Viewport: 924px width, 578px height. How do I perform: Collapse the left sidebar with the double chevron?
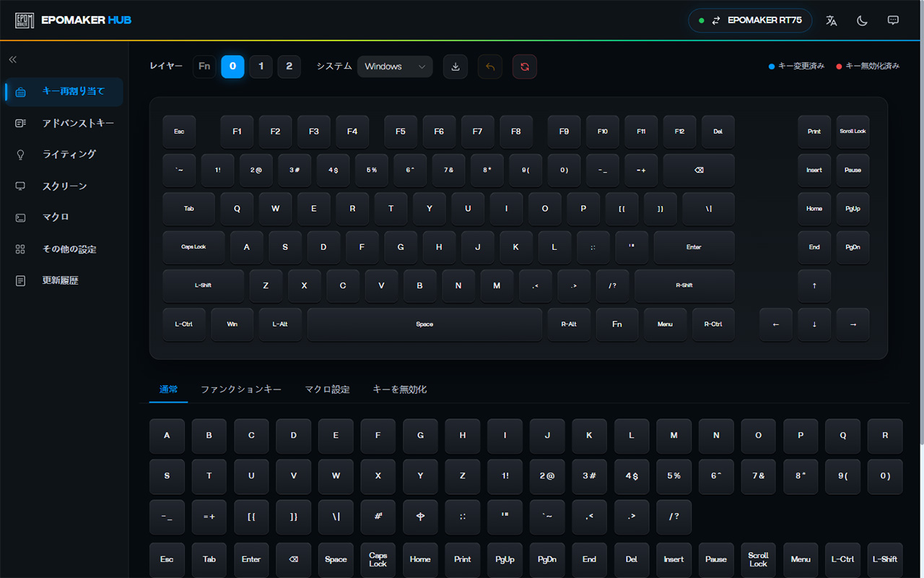click(12, 60)
